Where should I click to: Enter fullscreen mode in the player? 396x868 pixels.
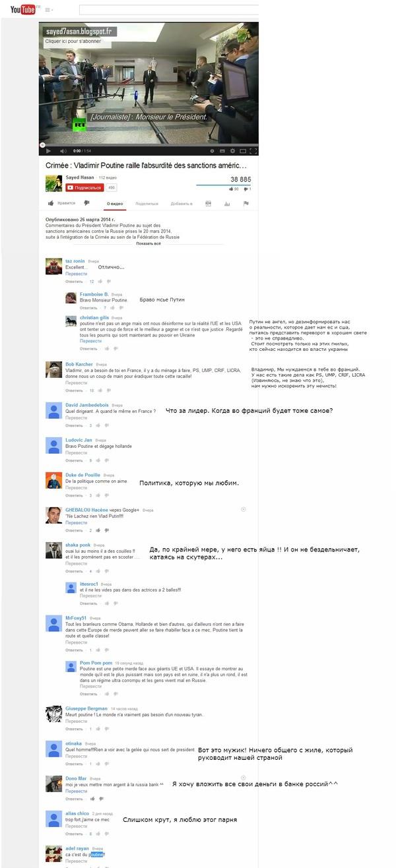click(x=252, y=150)
